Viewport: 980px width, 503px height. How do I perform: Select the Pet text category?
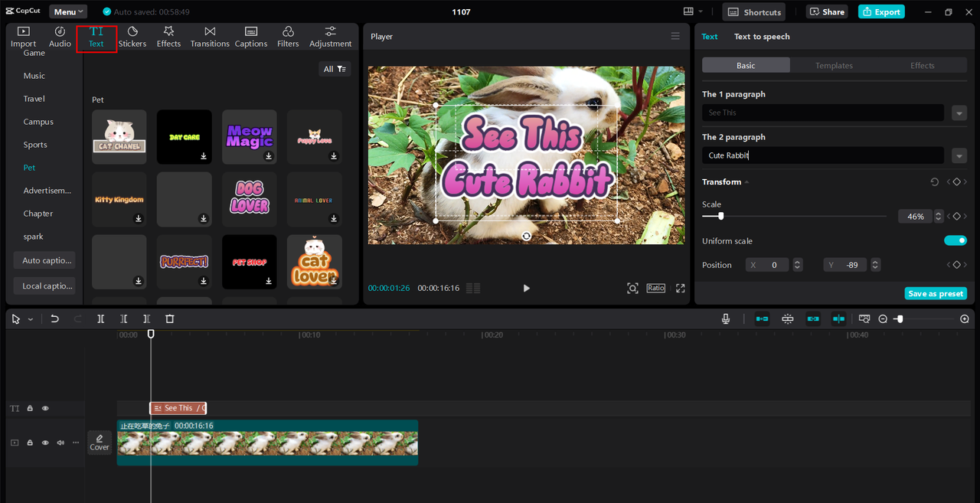coord(29,168)
